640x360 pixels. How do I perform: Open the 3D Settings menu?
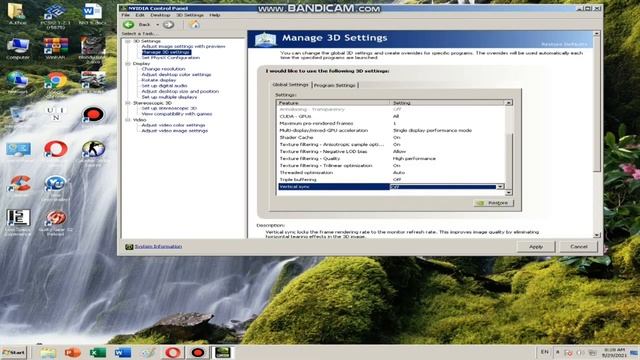tap(190, 15)
